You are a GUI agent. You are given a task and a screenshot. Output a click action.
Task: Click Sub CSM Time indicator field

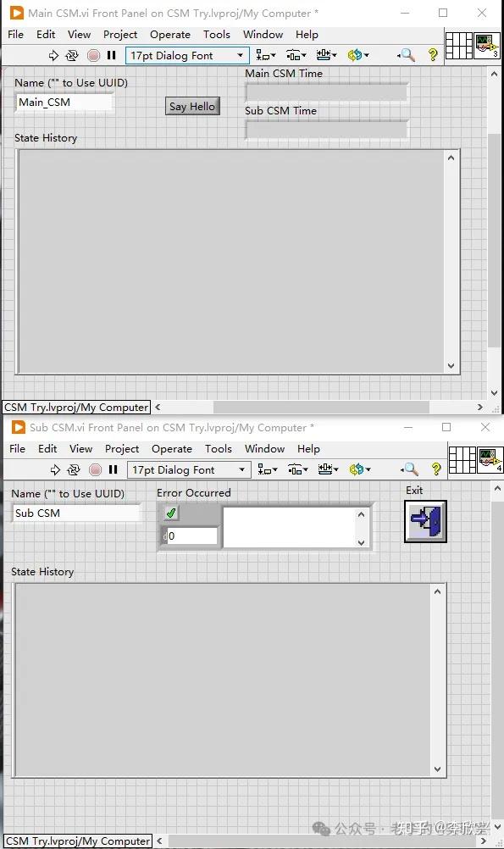point(326,130)
